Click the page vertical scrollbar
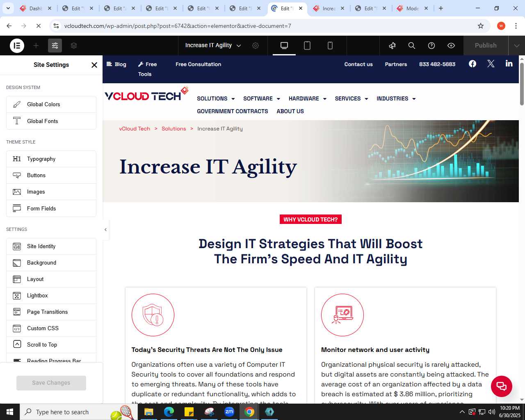The height and width of the screenshot is (420, 525). 522,84
